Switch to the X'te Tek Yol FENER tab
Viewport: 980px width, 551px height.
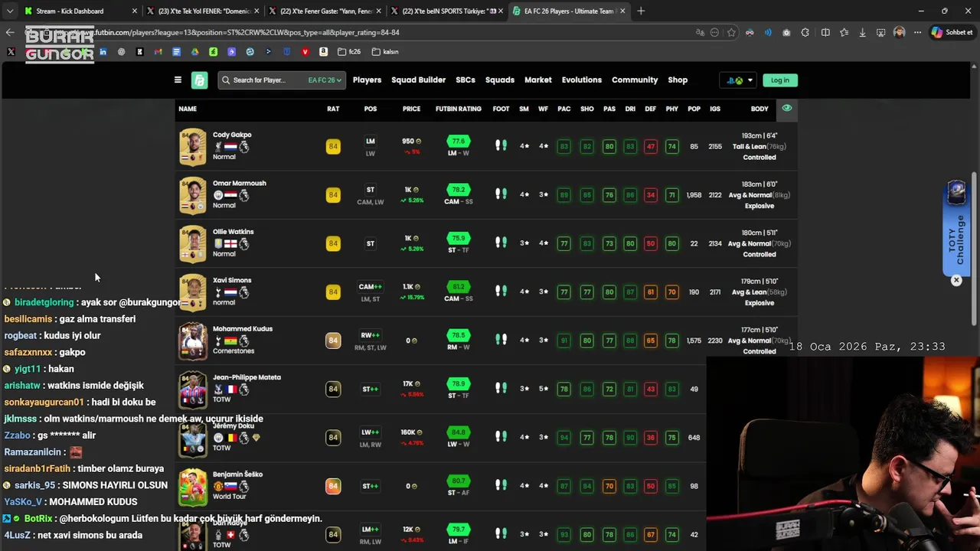tap(203, 11)
